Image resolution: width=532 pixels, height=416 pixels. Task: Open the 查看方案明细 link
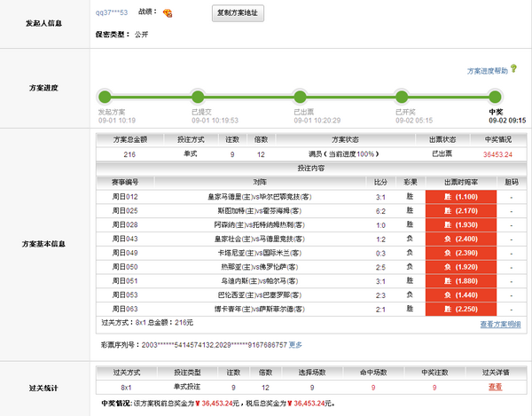(x=501, y=325)
